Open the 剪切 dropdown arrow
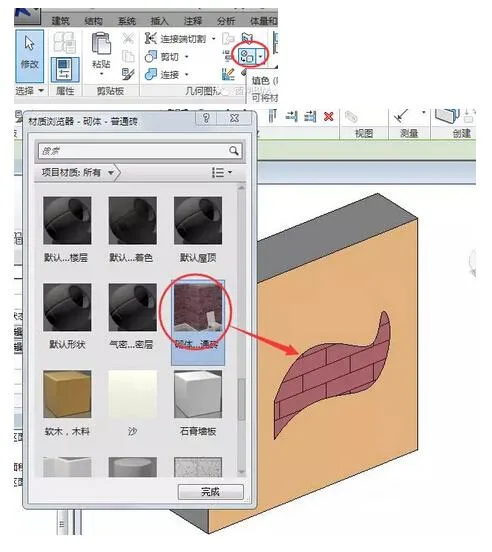The height and width of the screenshot is (552, 492). click(187, 56)
